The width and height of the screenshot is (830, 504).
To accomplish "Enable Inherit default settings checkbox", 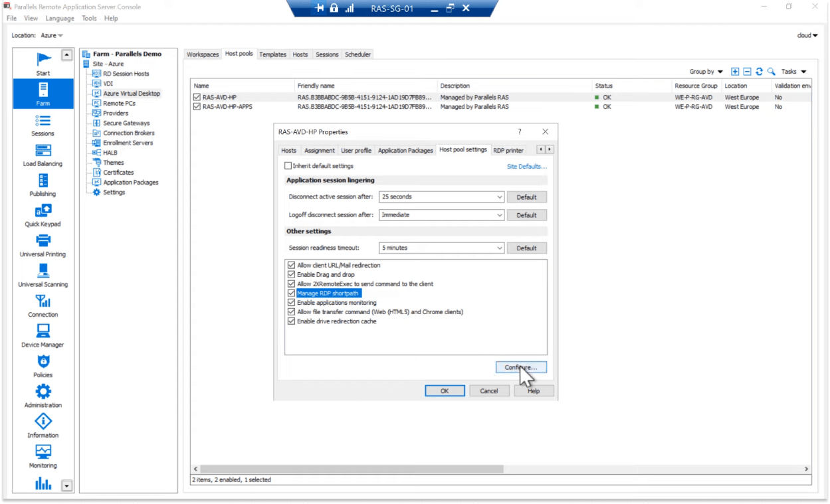I will click(x=288, y=166).
